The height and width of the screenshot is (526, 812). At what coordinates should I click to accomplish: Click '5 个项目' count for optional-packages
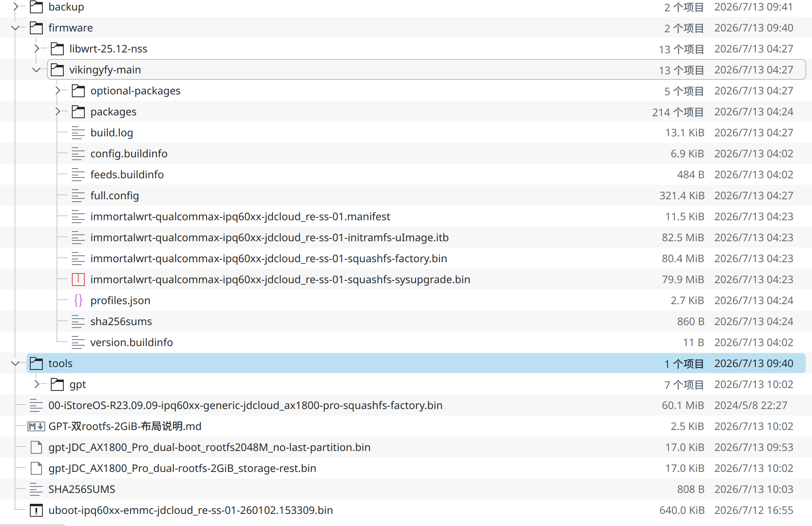click(684, 91)
